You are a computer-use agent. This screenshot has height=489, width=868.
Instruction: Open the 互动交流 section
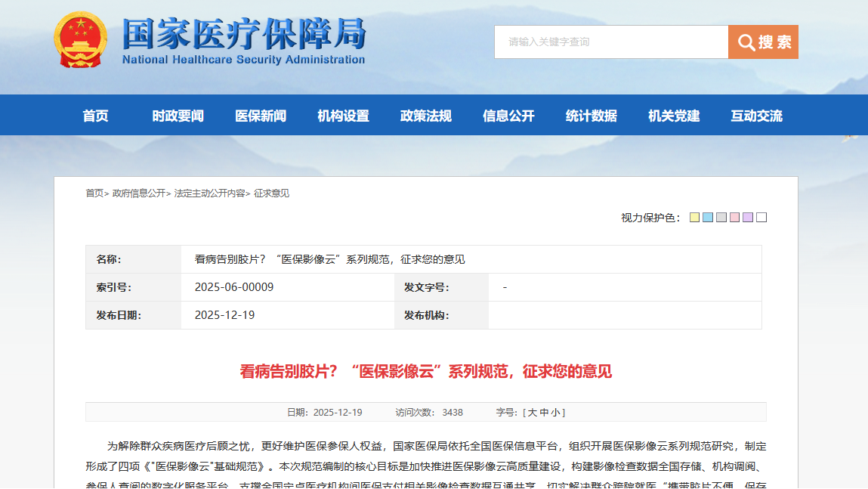(x=756, y=116)
